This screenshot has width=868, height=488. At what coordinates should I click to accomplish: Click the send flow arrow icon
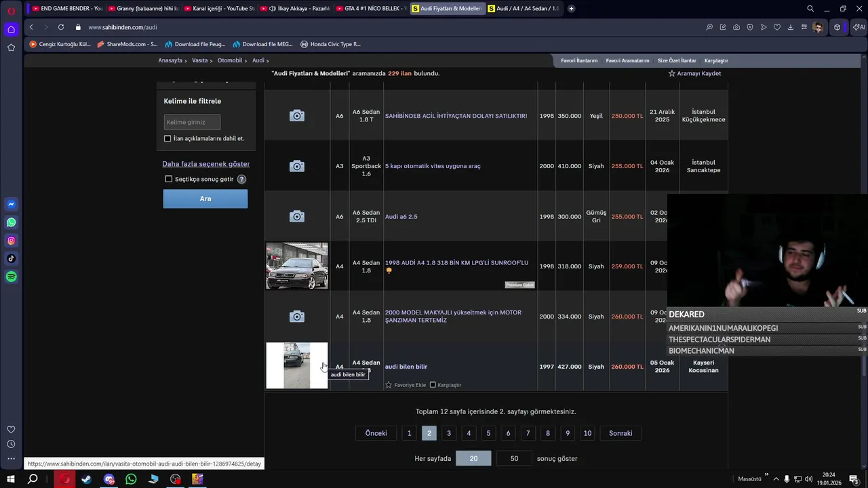[764, 27]
